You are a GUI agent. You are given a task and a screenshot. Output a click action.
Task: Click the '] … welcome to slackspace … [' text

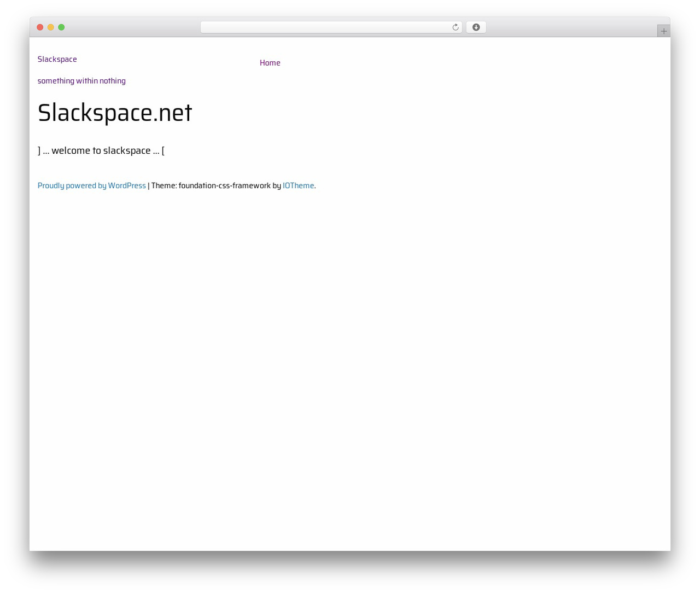click(x=101, y=150)
